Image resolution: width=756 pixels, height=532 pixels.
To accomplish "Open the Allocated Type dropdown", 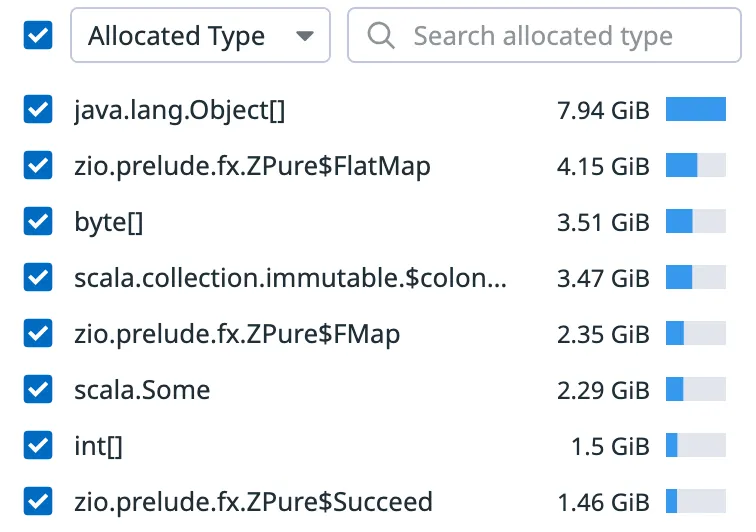I will click(199, 37).
